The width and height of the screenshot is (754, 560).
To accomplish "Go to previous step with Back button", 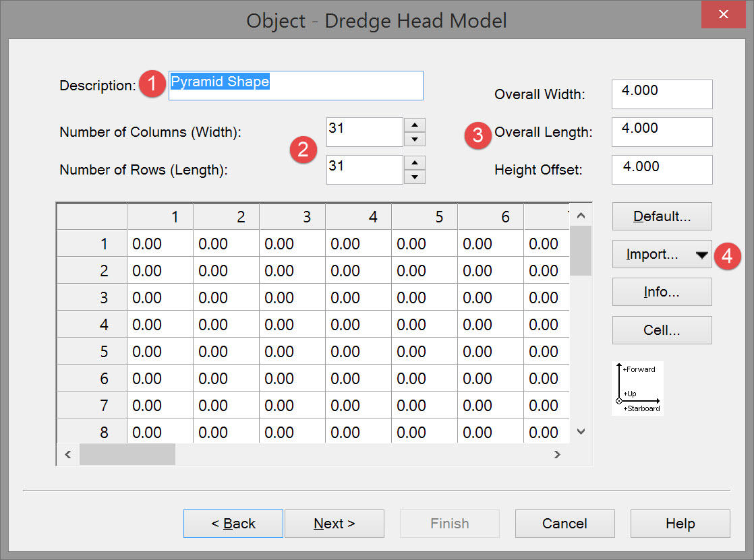I will point(233,524).
